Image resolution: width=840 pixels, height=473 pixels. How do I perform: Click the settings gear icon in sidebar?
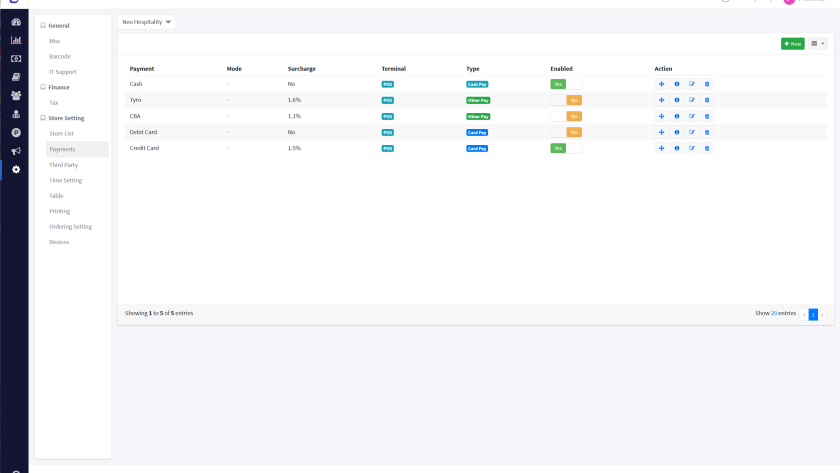click(x=15, y=169)
